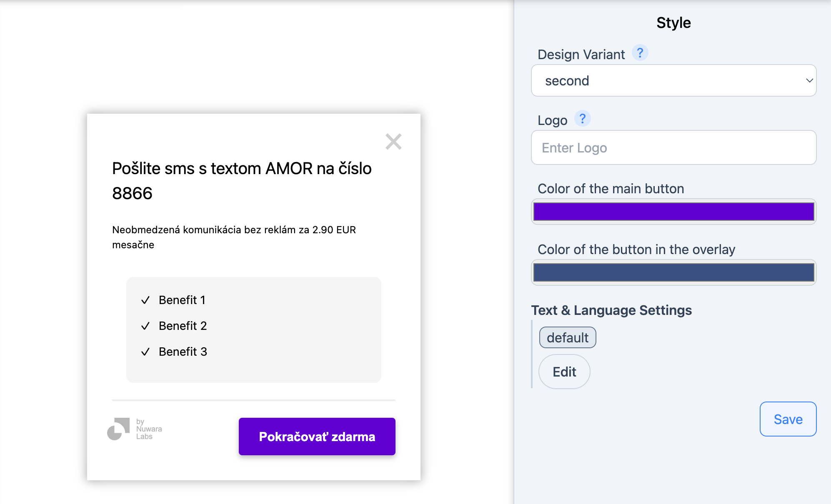The width and height of the screenshot is (831, 504).
Task: Select the default language tag
Action: [x=567, y=337]
